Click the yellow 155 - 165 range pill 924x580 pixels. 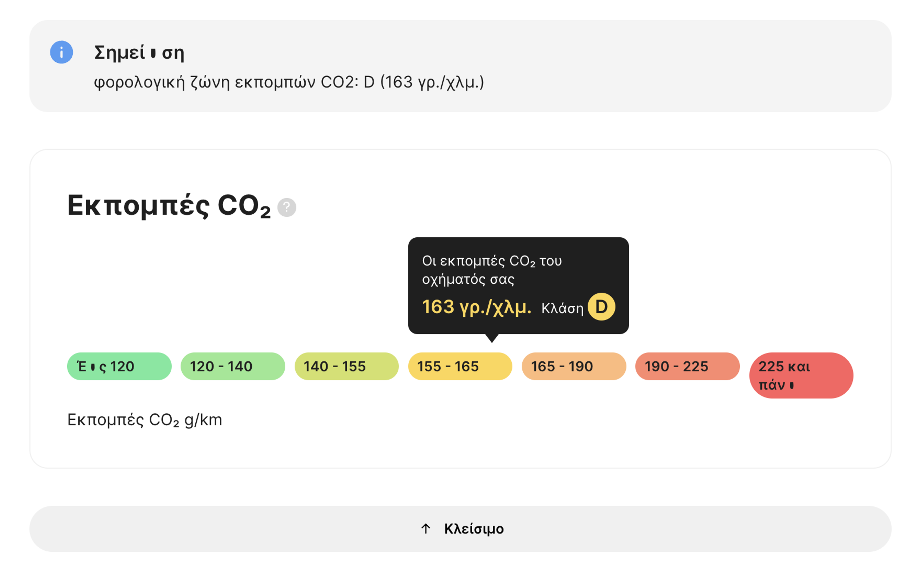(x=460, y=366)
